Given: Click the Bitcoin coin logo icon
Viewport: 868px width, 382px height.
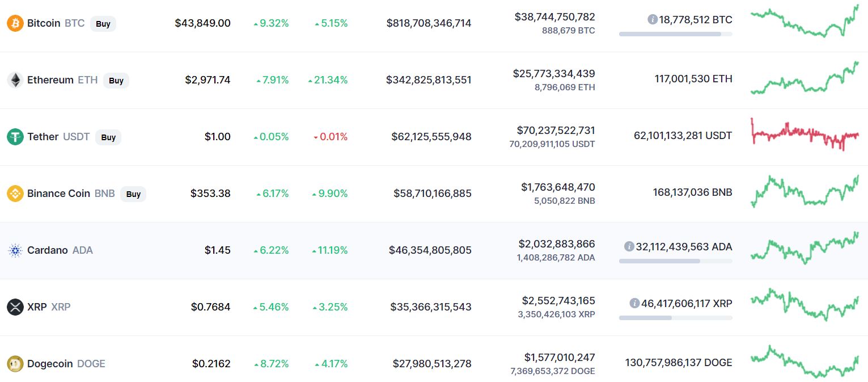Looking at the screenshot, I should coord(15,23).
